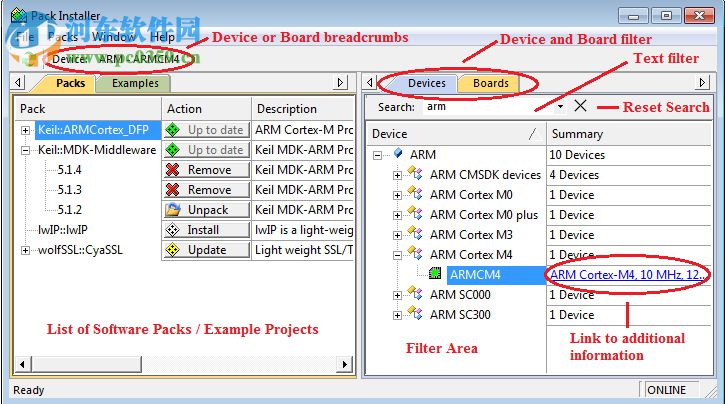725x404 pixels.
Task: Click the ARM SC300 family icon
Action: [415, 313]
